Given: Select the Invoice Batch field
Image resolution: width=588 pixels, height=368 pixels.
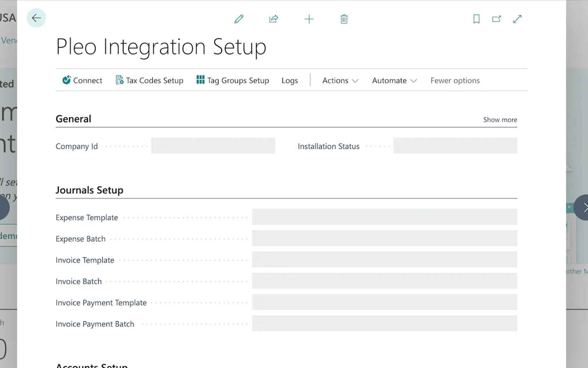Looking at the screenshot, I should click(x=384, y=281).
